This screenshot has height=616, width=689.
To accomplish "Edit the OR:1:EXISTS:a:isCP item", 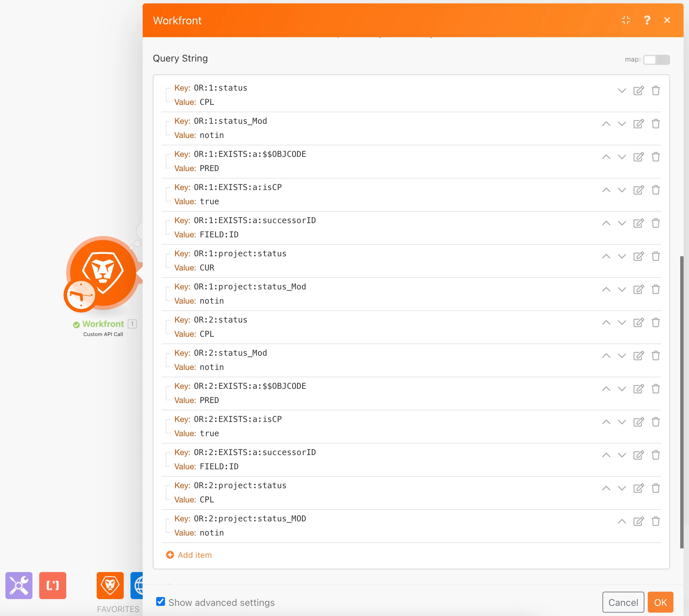I will click(x=638, y=190).
